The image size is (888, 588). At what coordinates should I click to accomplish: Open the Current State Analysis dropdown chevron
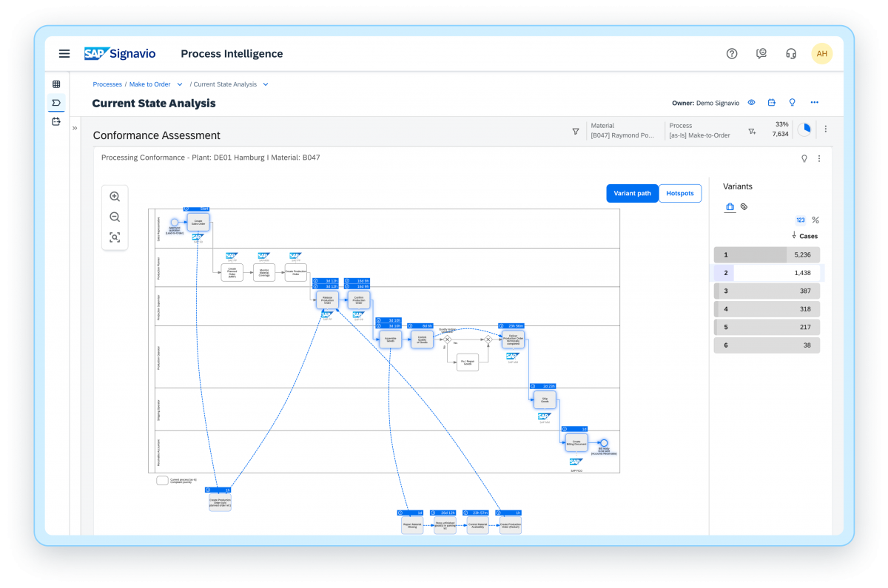(266, 84)
